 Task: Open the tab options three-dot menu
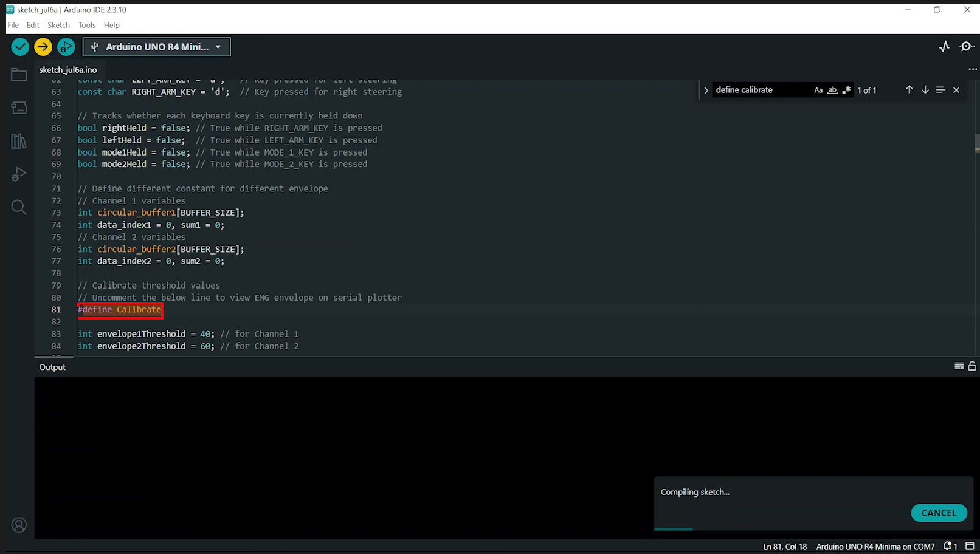point(972,69)
